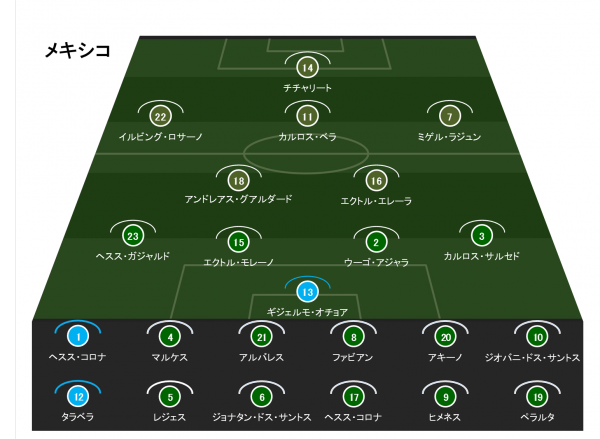
Task: Select substitute goalkeeper number 1 icon
Action: (78, 336)
